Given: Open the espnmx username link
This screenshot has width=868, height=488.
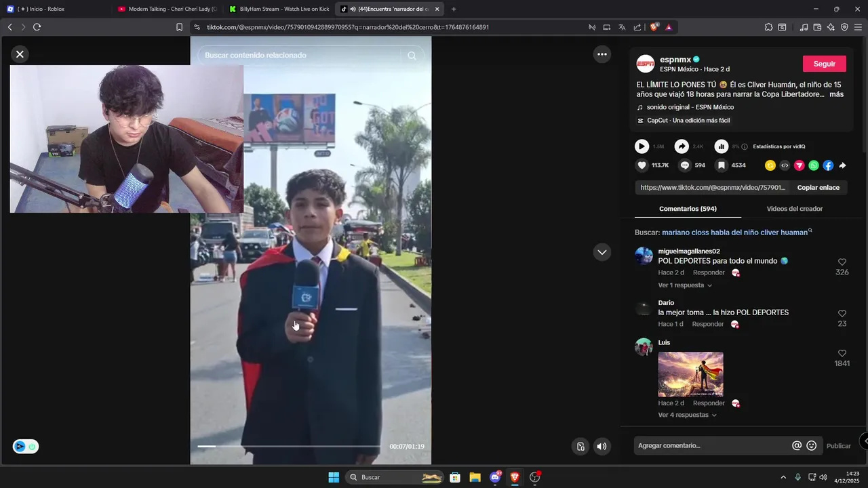Looking at the screenshot, I should point(675,59).
